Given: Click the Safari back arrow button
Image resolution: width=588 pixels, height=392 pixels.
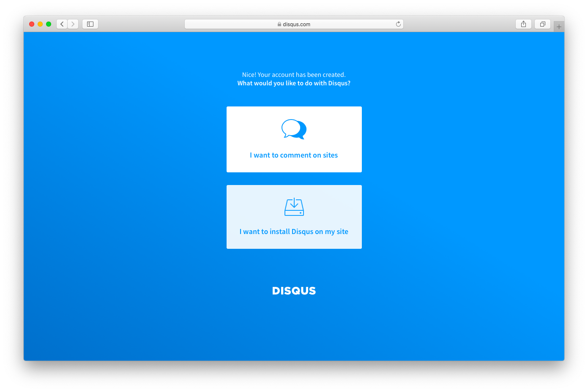Looking at the screenshot, I should [62, 24].
